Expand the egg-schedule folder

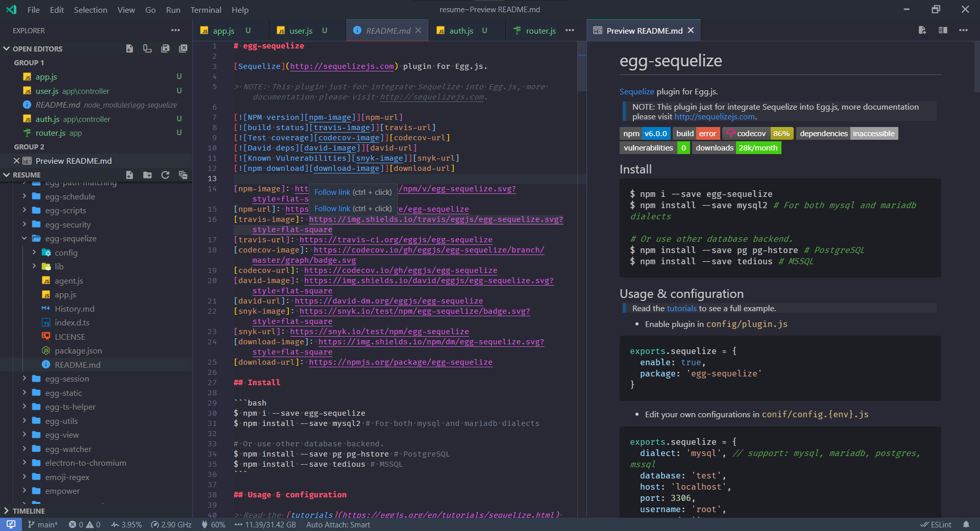[24, 196]
